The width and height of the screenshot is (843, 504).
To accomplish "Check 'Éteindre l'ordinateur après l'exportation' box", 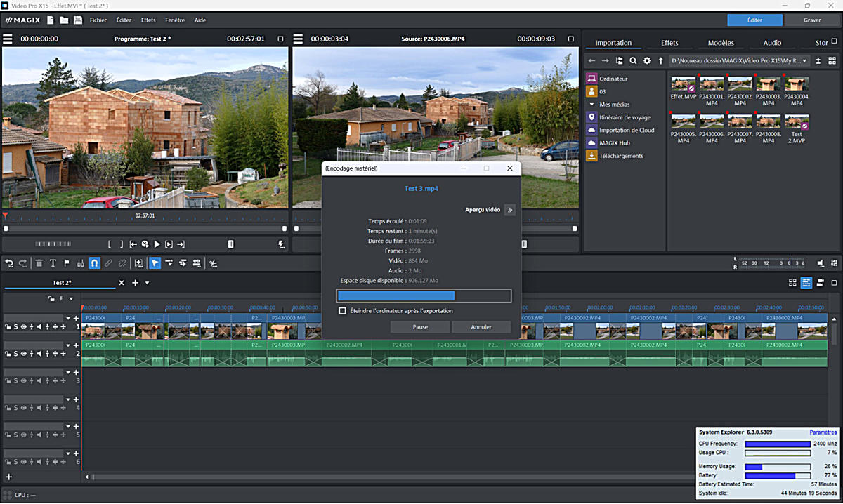I will [x=343, y=311].
